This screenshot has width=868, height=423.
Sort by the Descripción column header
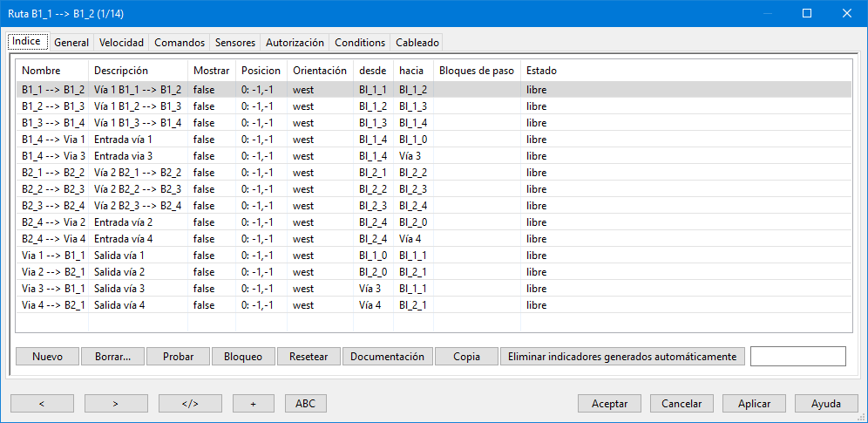pyautogui.click(x=139, y=71)
